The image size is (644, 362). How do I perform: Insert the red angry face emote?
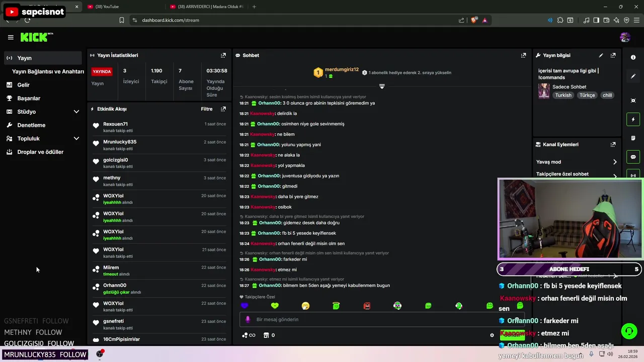pos(367,306)
